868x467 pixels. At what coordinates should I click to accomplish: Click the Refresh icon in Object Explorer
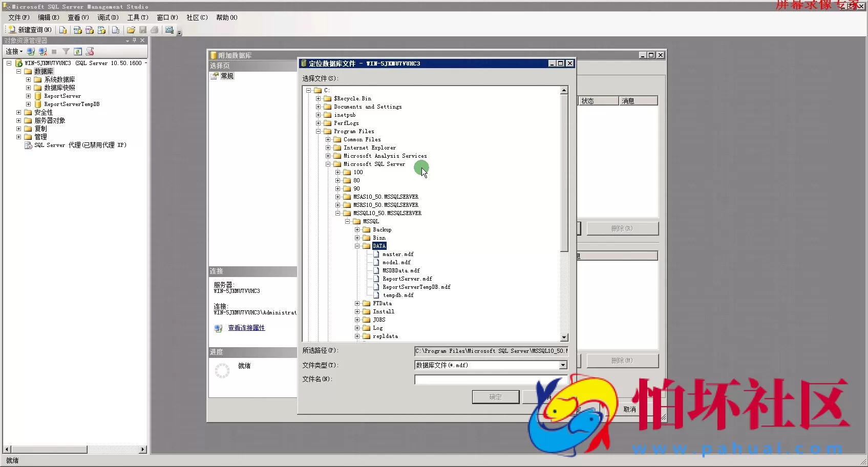(x=78, y=51)
